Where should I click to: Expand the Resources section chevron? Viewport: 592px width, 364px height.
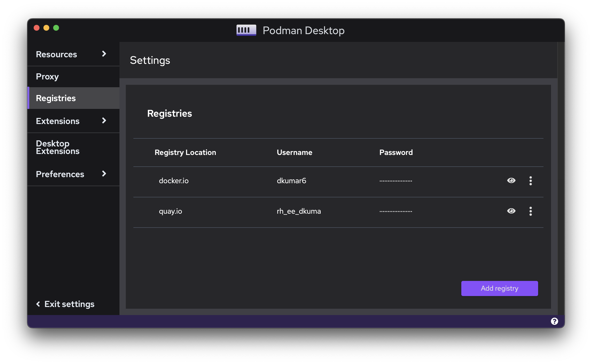(x=104, y=54)
